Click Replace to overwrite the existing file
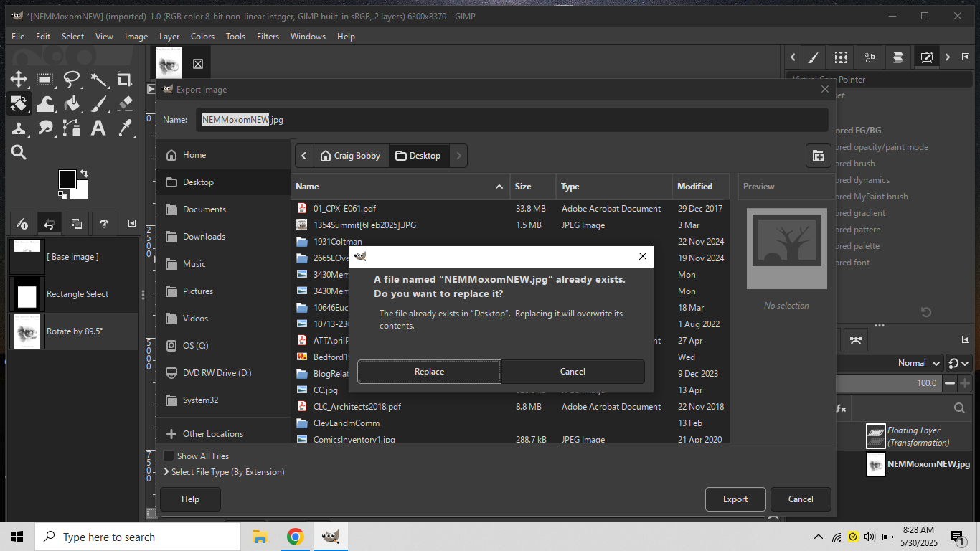 (x=429, y=372)
